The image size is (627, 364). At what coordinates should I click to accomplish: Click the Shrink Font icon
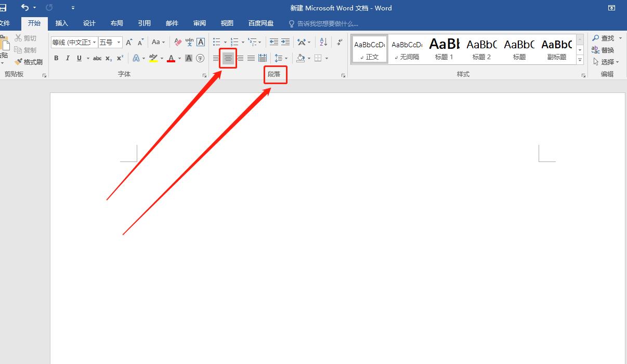140,42
